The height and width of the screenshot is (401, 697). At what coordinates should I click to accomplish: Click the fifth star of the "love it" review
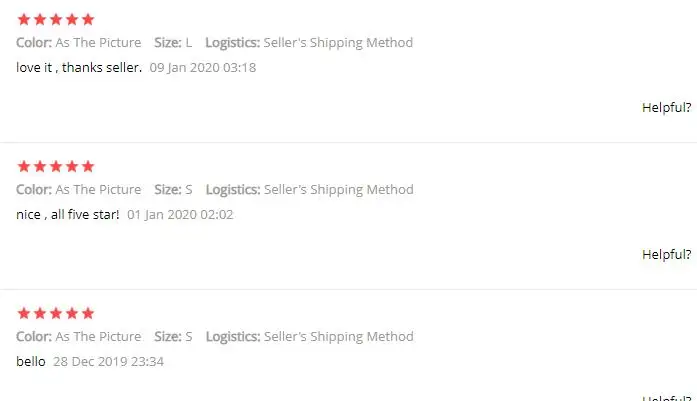coord(88,19)
